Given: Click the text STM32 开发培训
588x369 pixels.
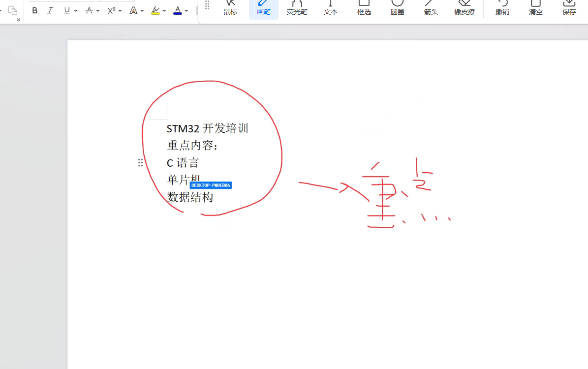Looking at the screenshot, I should click(x=207, y=128).
